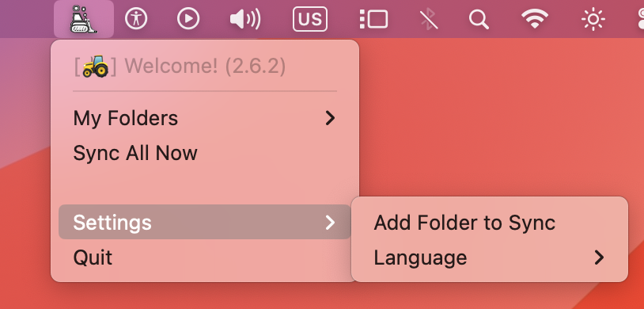Choose Add Folder to Sync
This screenshot has height=309, width=644.
490,223
